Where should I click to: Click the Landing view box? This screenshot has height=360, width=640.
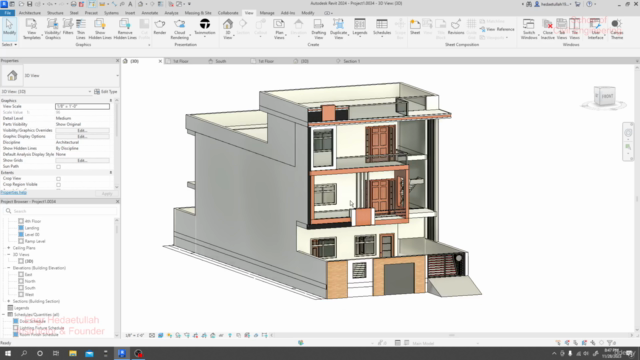tap(21, 228)
